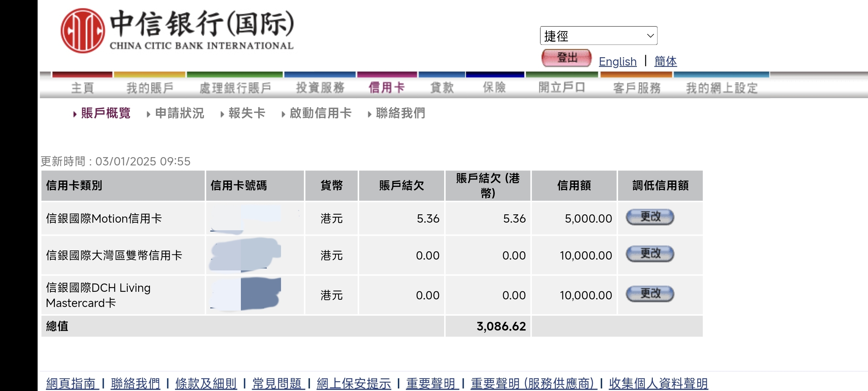Switch language to English
This screenshot has height=391, width=868.
[x=618, y=62]
